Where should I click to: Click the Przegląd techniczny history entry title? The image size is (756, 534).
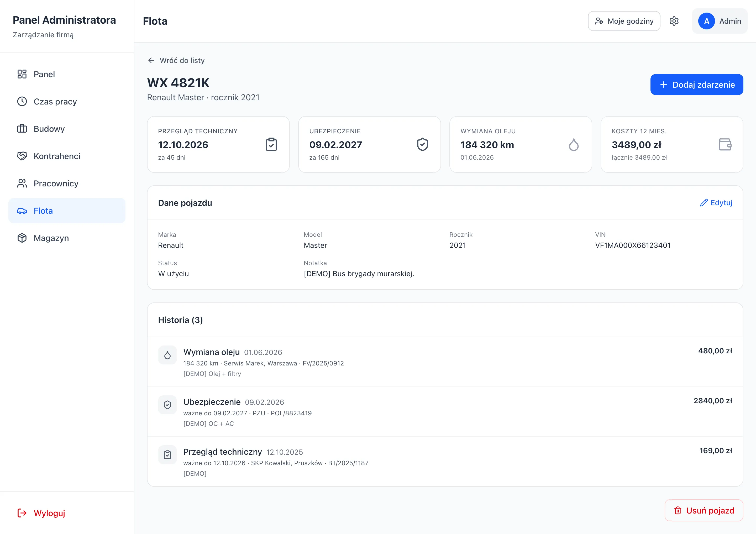click(223, 452)
